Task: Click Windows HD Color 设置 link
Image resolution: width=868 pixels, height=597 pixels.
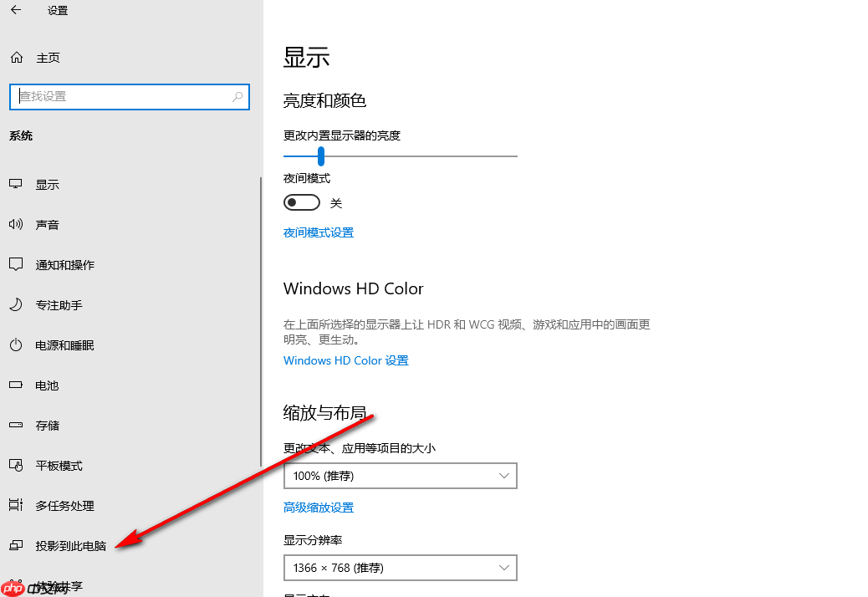Action: coord(345,360)
